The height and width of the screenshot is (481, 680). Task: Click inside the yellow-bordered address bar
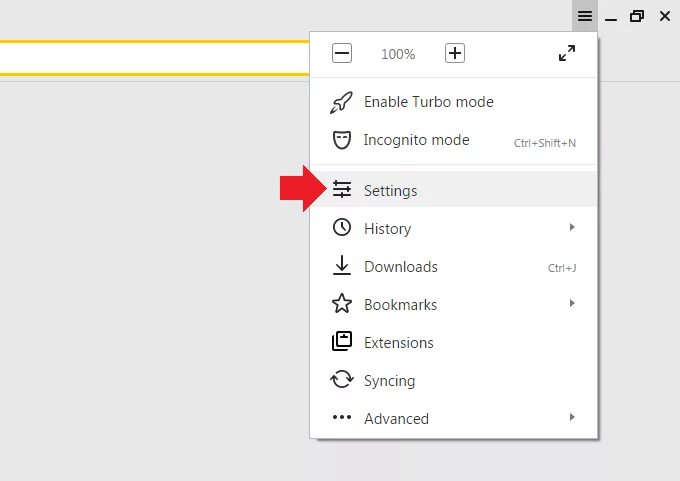coord(154,58)
